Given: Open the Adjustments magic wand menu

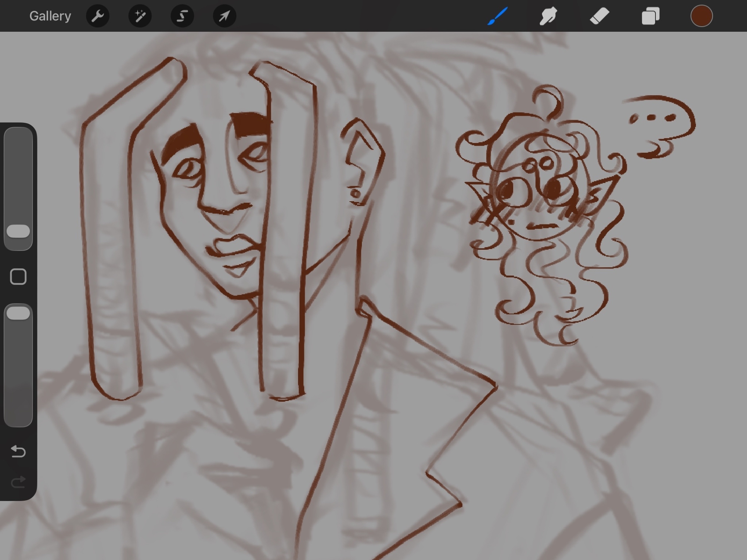Looking at the screenshot, I should point(140,16).
